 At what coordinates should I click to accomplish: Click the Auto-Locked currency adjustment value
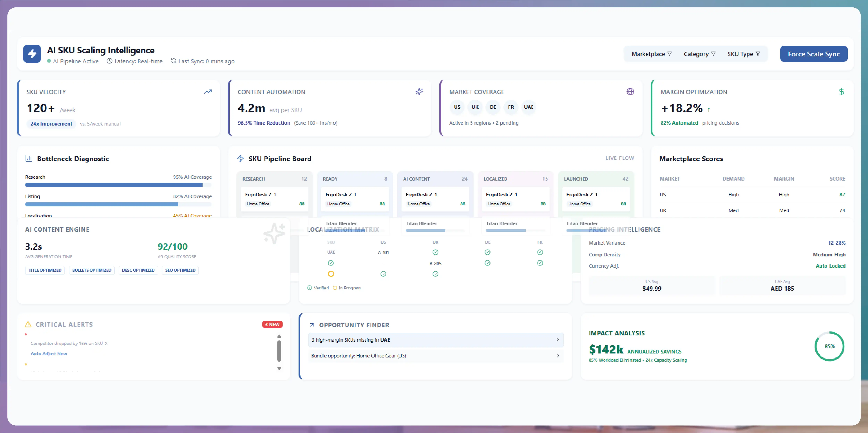click(x=831, y=266)
